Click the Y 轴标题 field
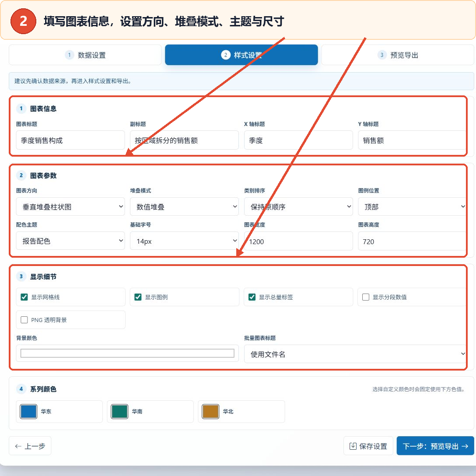This screenshot has width=476, height=476. coord(412,140)
